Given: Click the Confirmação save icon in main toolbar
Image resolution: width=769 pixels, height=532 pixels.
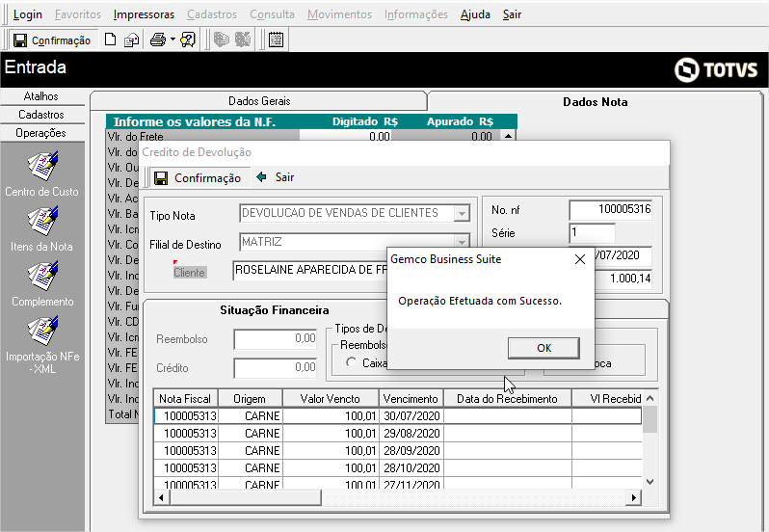Looking at the screenshot, I should tap(20, 40).
